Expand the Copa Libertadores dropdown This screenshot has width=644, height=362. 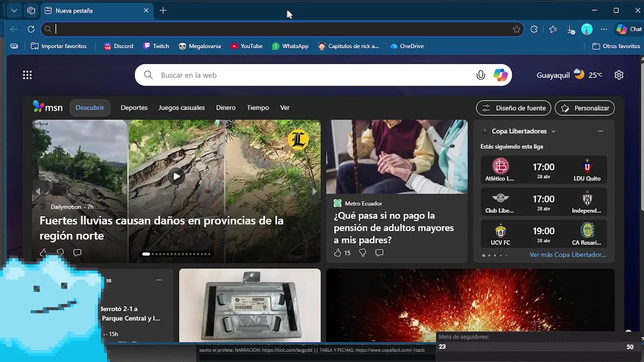[553, 131]
